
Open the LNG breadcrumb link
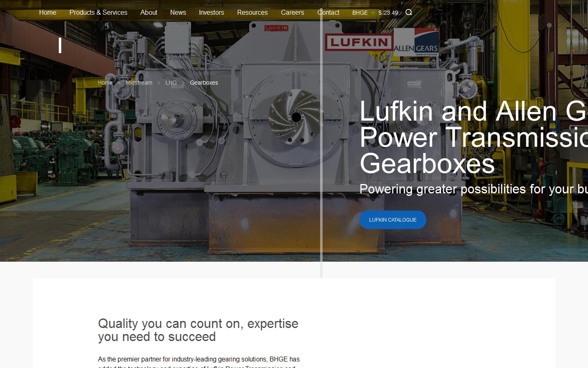pyautogui.click(x=171, y=83)
